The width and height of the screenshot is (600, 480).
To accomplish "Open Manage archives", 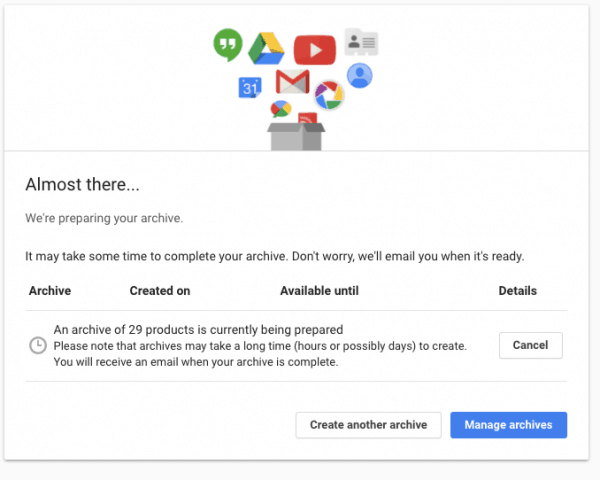I will point(509,425).
